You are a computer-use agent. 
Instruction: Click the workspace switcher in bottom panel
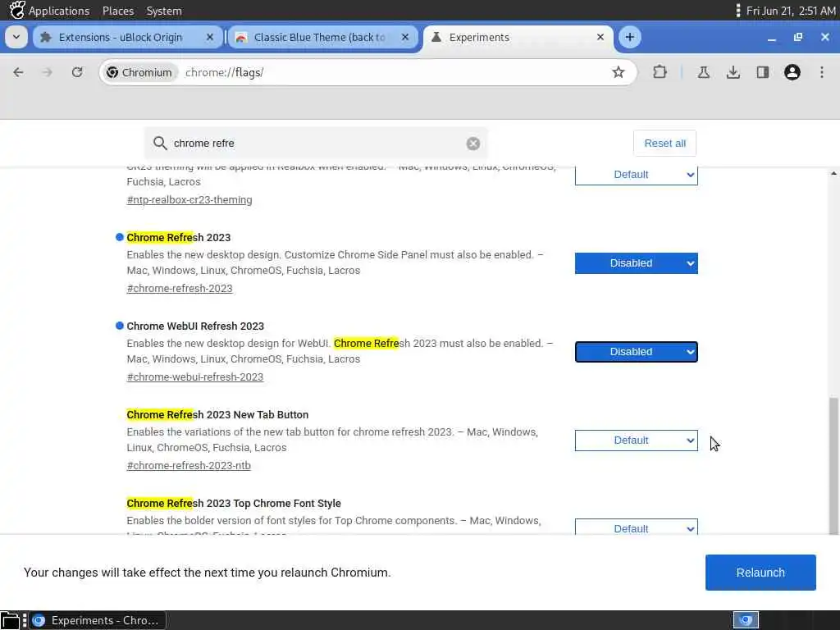pos(746,620)
